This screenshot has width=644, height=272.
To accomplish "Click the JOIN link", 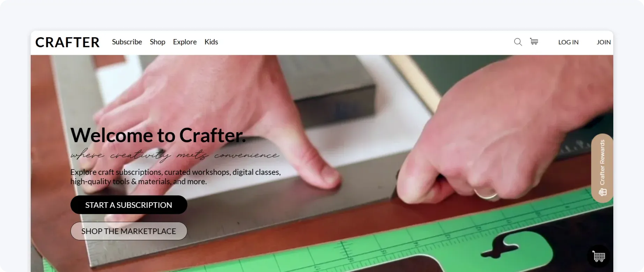I will [x=604, y=42].
